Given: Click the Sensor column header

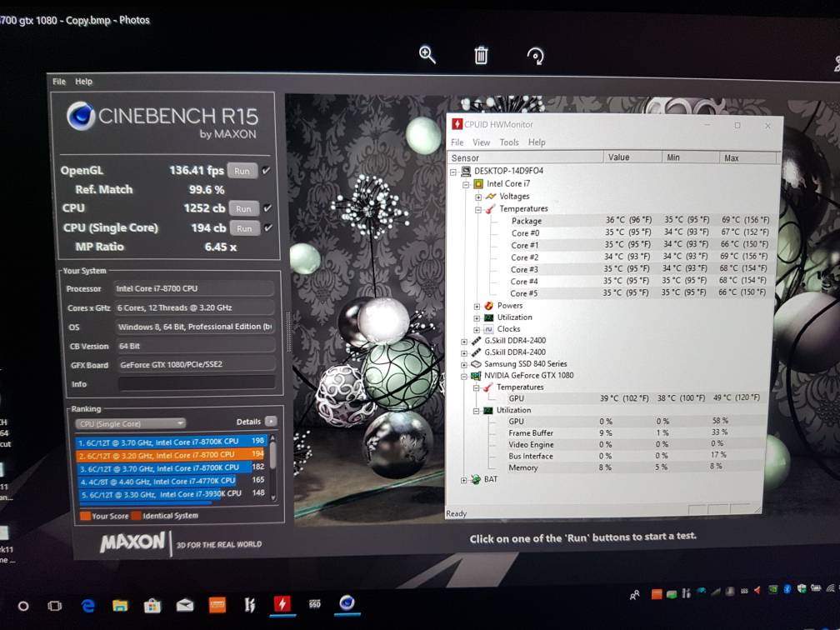Looking at the screenshot, I should (525, 157).
